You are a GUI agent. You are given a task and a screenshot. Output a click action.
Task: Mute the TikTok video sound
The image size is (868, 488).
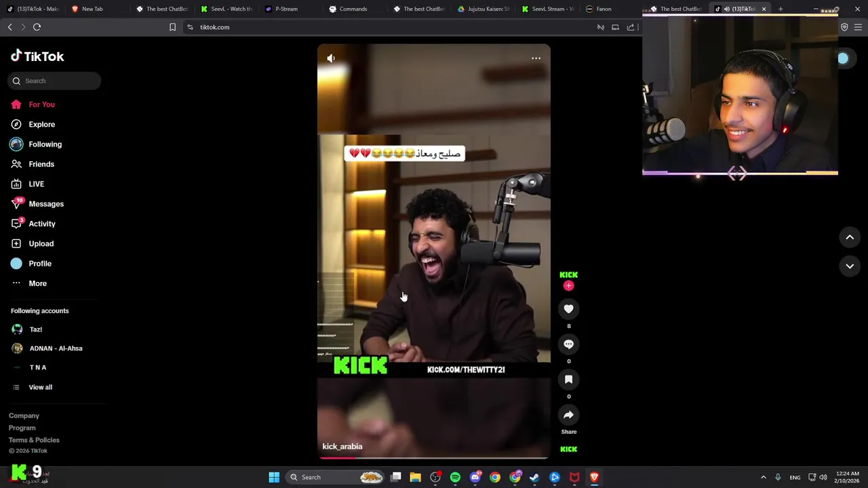pos(331,58)
